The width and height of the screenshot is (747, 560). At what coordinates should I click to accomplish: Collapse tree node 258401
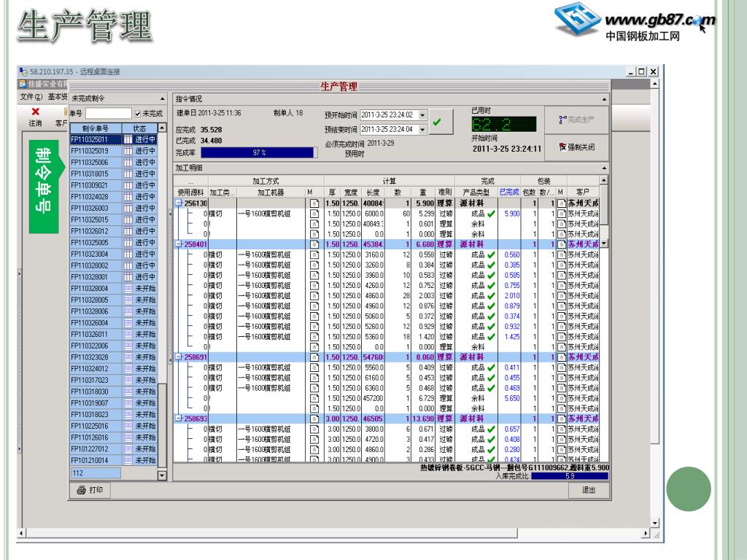179,244
